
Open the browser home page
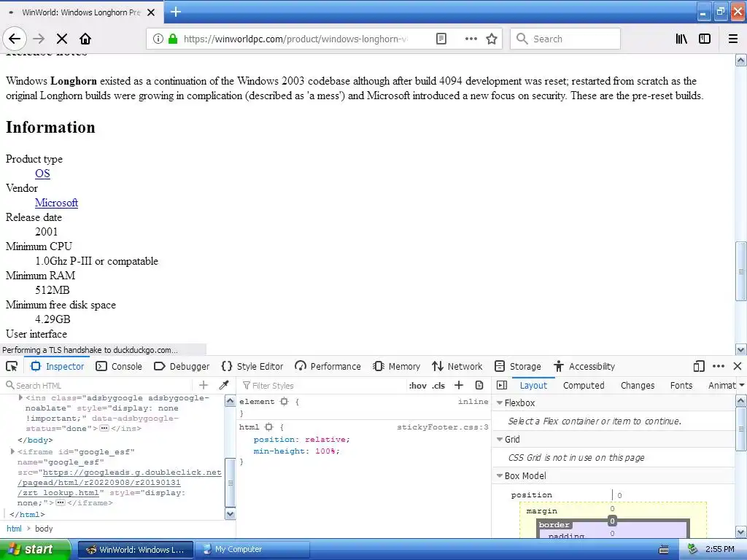[85, 39]
